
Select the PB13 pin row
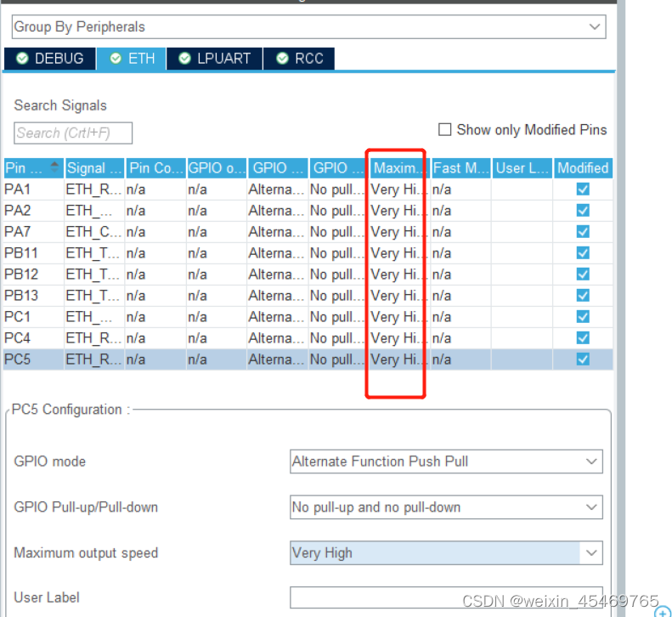coord(308,296)
